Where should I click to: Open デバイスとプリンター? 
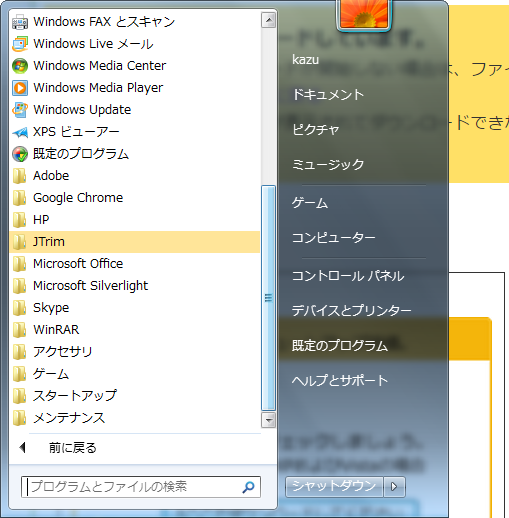[x=352, y=311]
